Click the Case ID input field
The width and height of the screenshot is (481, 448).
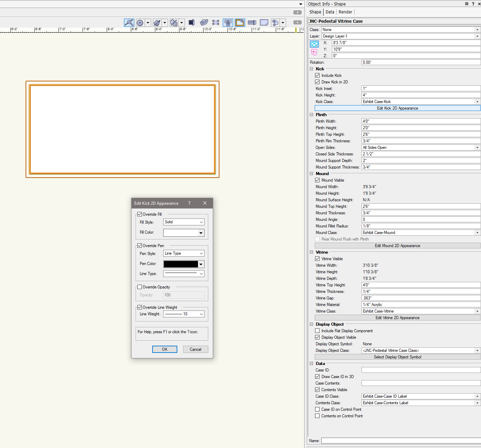click(x=421, y=370)
